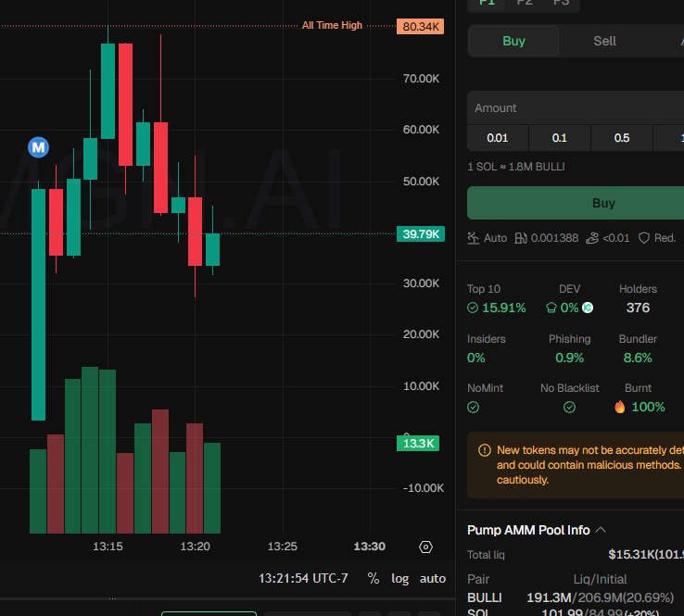
Task: Click the Bundler value 8.6%
Action: click(x=638, y=358)
